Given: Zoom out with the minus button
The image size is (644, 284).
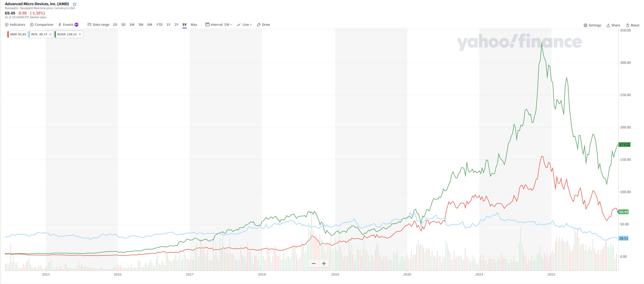Looking at the screenshot, I should 314,263.
